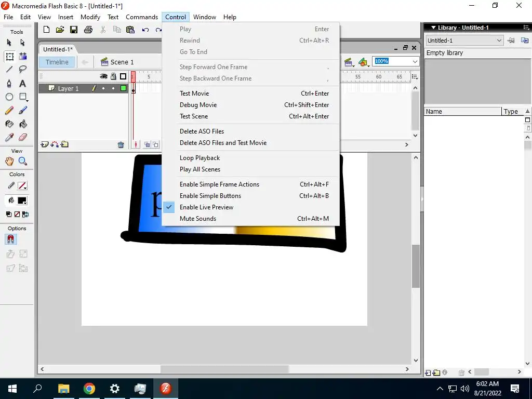
Task: Uncheck Enable Live Preview menu item
Action: click(251, 207)
